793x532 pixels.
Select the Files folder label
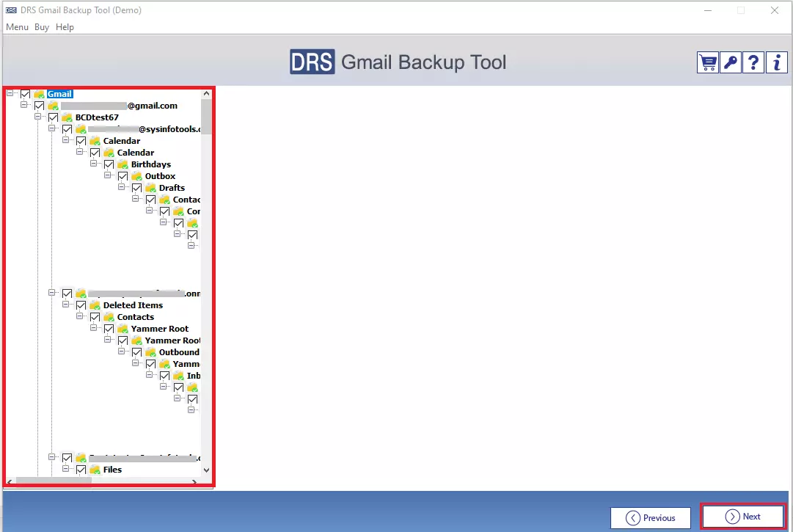(x=112, y=470)
